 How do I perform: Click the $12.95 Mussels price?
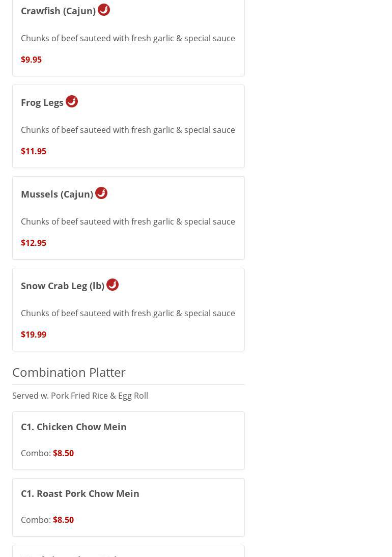(x=34, y=243)
